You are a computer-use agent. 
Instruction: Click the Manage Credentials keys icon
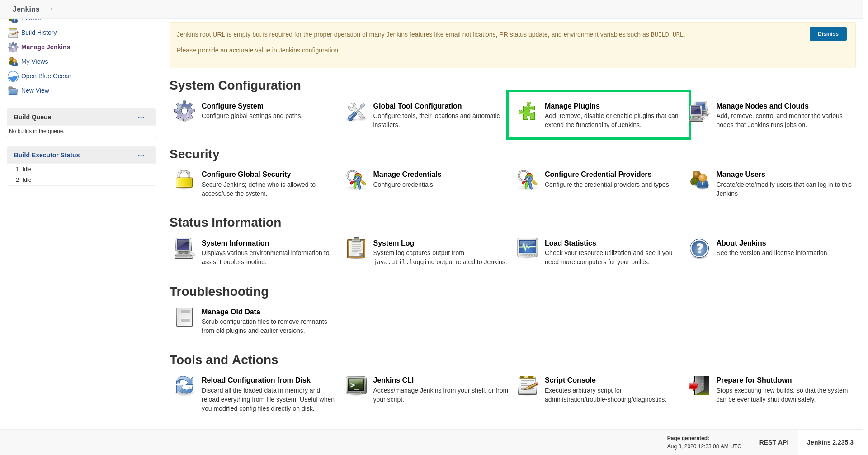(x=356, y=180)
